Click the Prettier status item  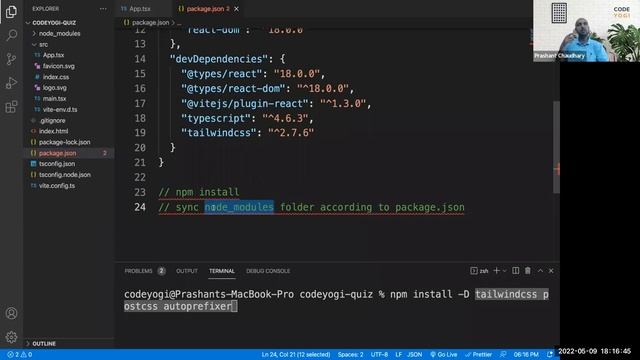click(x=478, y=355)
